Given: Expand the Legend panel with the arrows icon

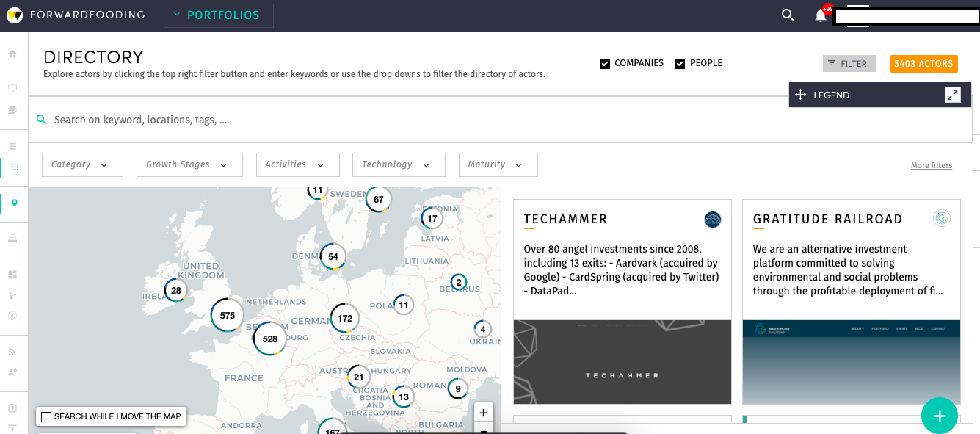Looking at the screenshot, I should [952, 95].
